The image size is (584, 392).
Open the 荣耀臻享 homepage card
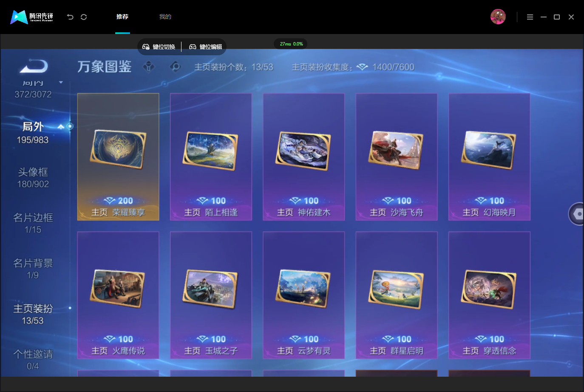(x=118, y=157)
